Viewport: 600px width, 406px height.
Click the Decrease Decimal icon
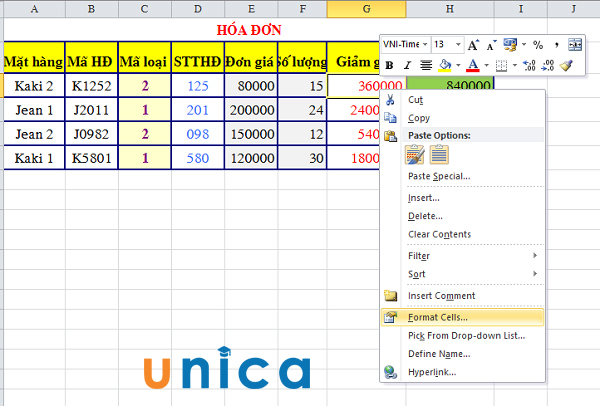pos(547,65)
